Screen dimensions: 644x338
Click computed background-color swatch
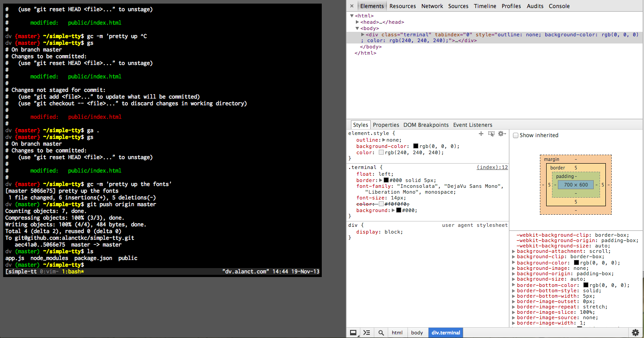pos(576,263)
